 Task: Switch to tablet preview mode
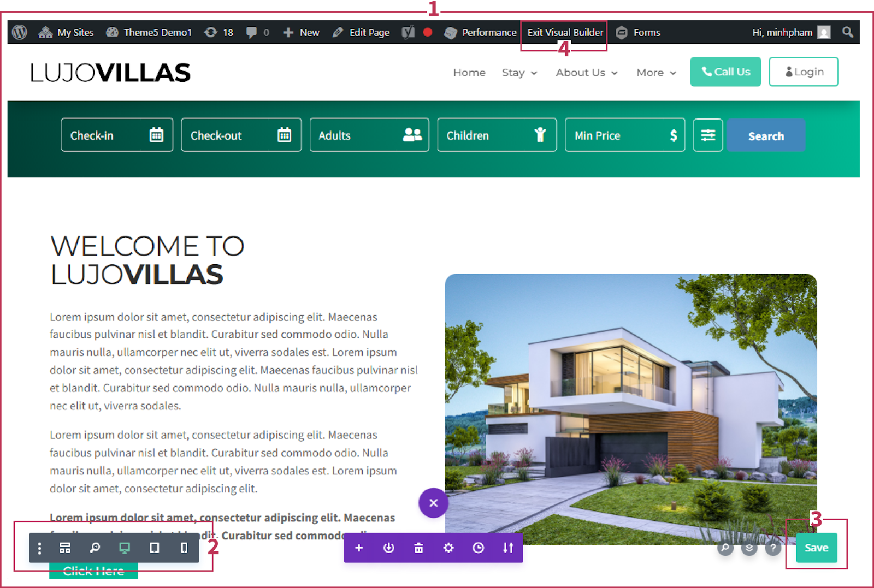pyautogui.click(x=155, y=548)
